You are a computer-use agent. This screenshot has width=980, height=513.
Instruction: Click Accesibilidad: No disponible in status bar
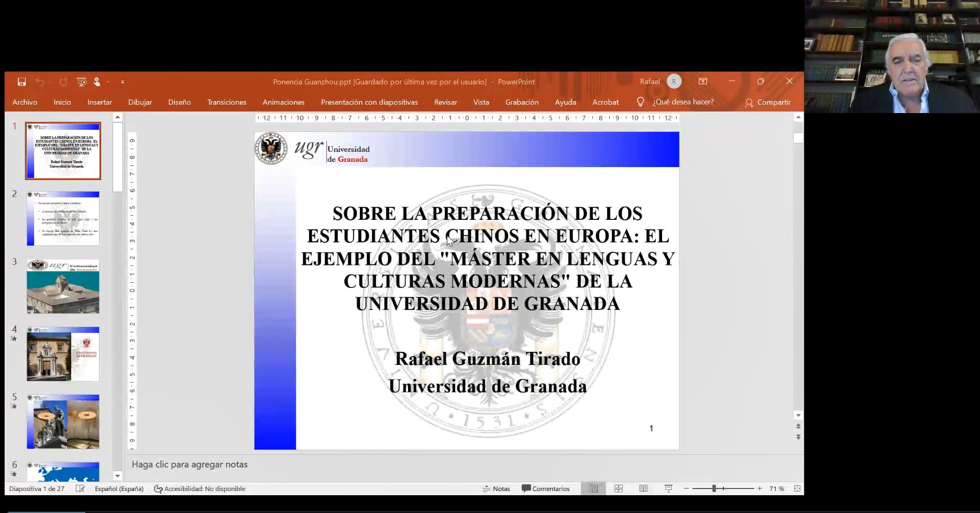coord(200,488)
